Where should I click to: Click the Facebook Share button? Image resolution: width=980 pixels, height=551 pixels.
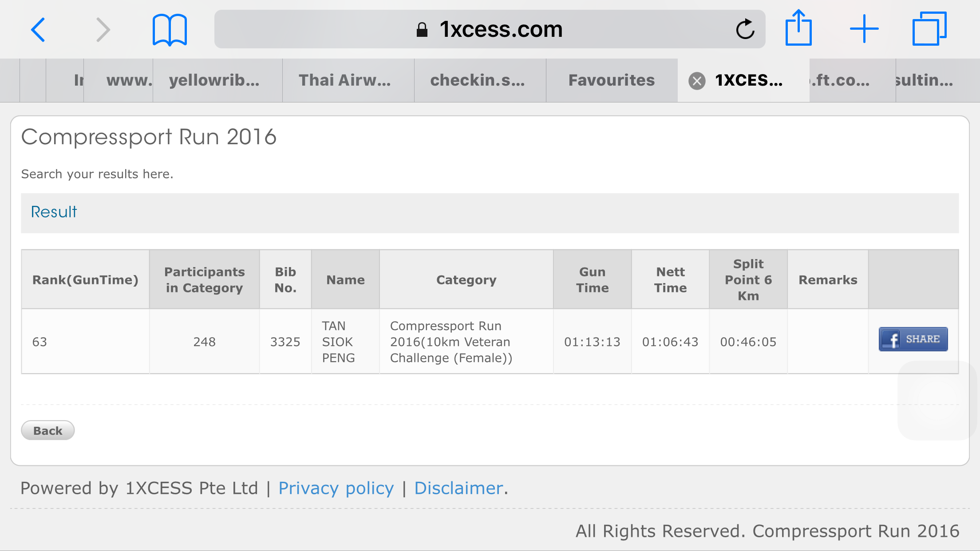[x=913, y=339]
